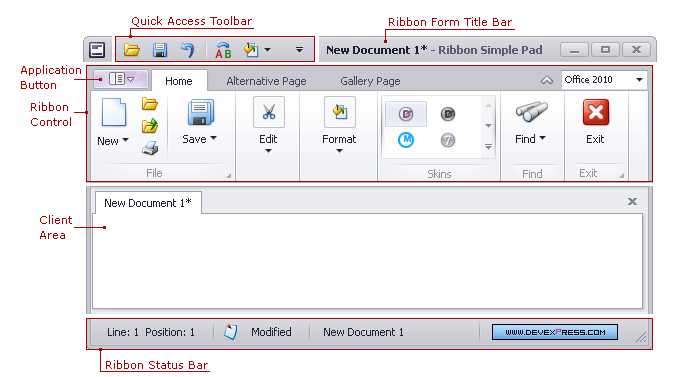
Task: Click Skins gallery down arrow
Action: coord(488,126)
